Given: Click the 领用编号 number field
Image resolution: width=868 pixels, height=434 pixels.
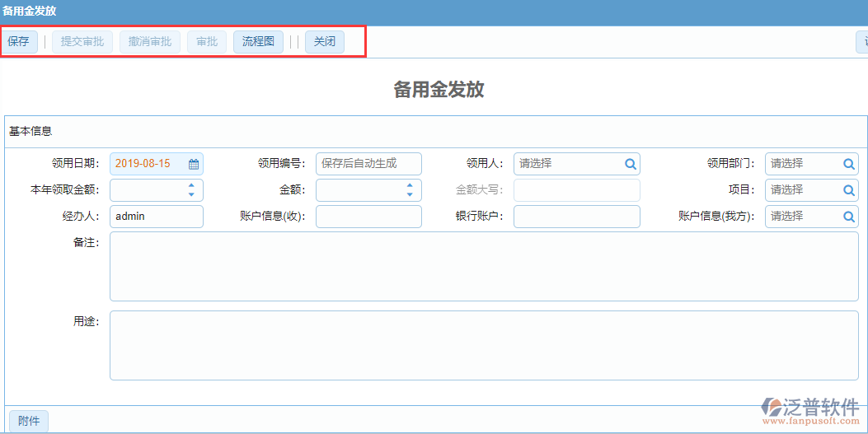Looking at the screenshot, I should 368,164.
